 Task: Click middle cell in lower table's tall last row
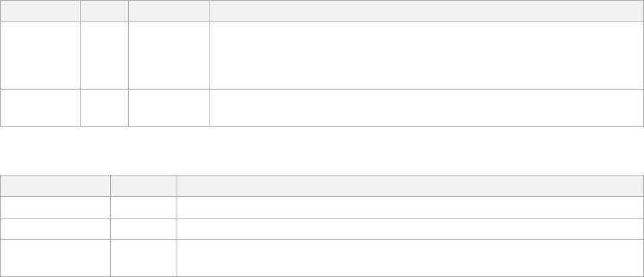point(144,258)
